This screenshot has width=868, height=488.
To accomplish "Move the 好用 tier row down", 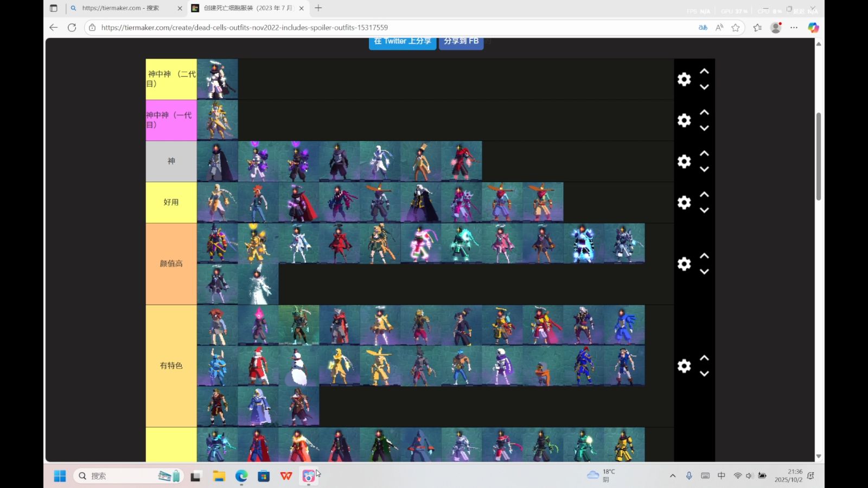I will (x=704, y=210).
